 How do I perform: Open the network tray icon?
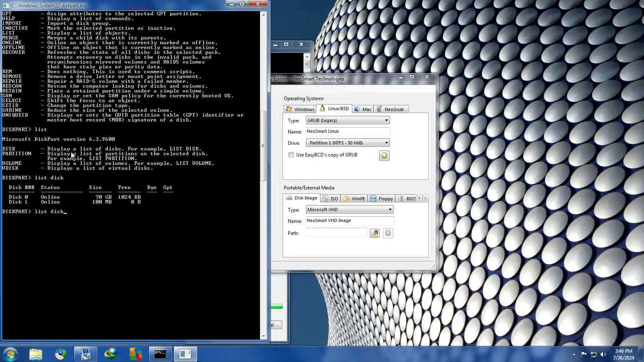(594, 354)
